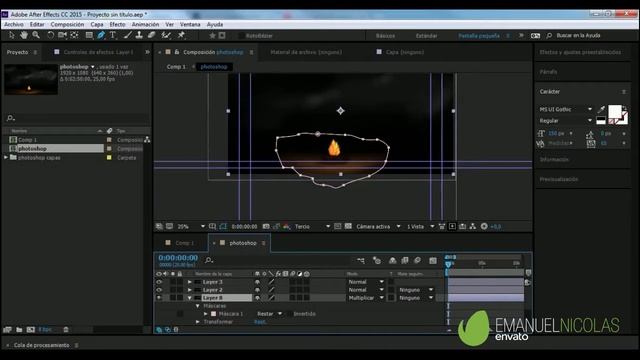Image resolution: width=640 pixels, height=360 pixels.
Task: Click Frame Blending icon in timeline header
Action: click(x=405, y=260)
